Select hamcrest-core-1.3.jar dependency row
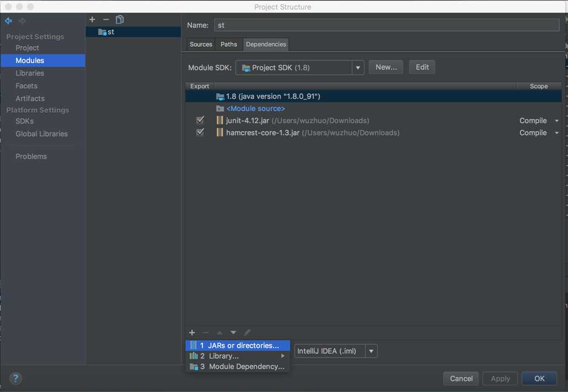Viewport: 568px width, 392px height. point(373,133)
